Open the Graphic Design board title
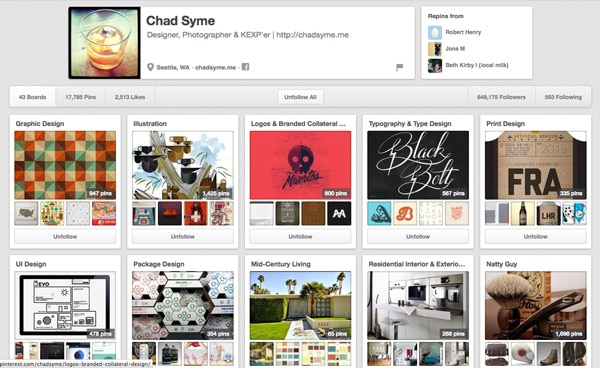 (40, 124)
